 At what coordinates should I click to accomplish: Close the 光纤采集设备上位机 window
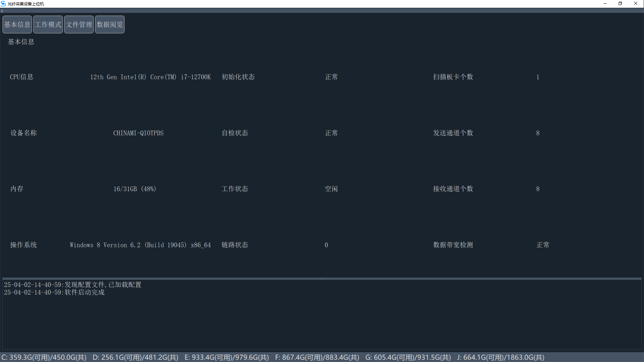click(x=636, y=4)
